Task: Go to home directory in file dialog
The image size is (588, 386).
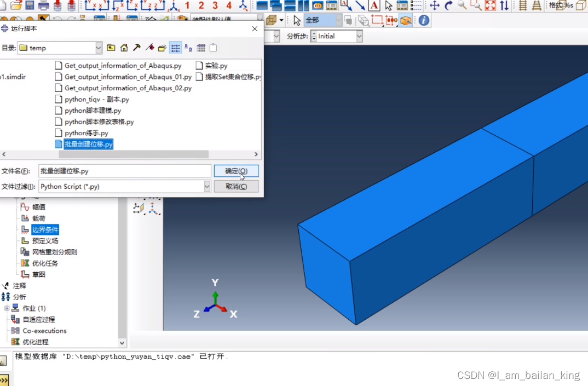Action: tap(124, 48)
